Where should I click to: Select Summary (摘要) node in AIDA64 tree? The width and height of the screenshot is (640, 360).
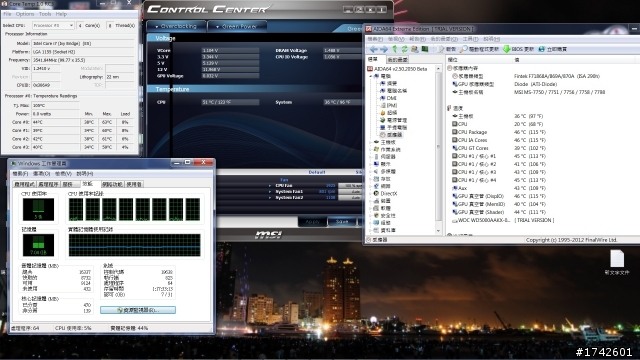pyautogui.click(x=388, y=83)
